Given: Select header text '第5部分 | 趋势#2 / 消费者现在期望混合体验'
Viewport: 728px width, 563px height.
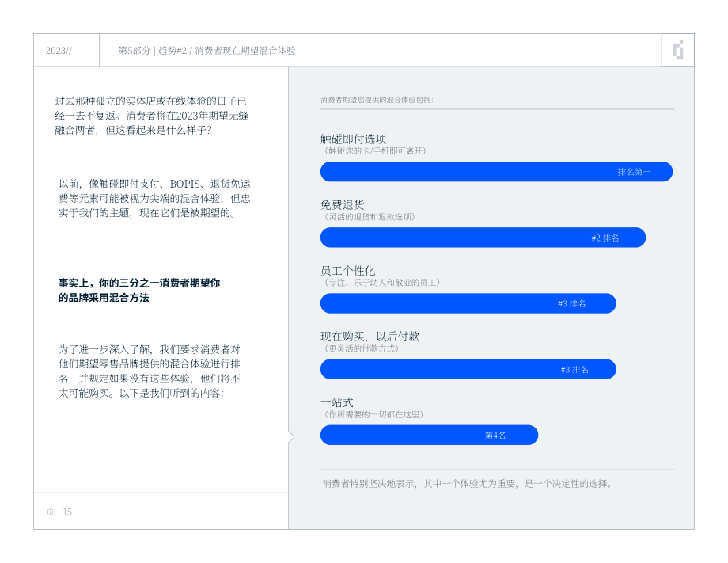Looking at the screenshot, I should (207, 50).
